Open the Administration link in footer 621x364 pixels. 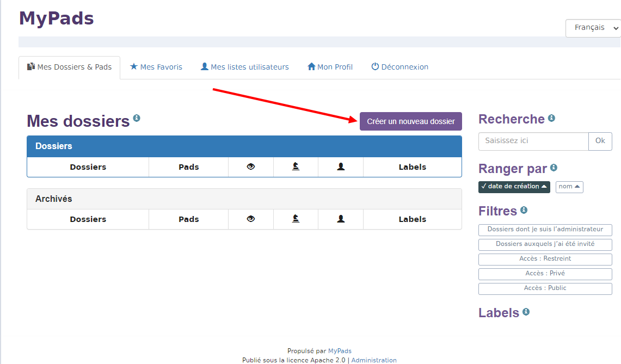tap(374, 360)
